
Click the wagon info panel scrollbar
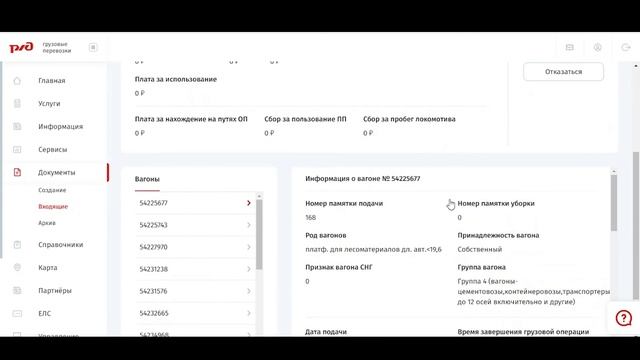pyautogui.click(x=613, y=203)
